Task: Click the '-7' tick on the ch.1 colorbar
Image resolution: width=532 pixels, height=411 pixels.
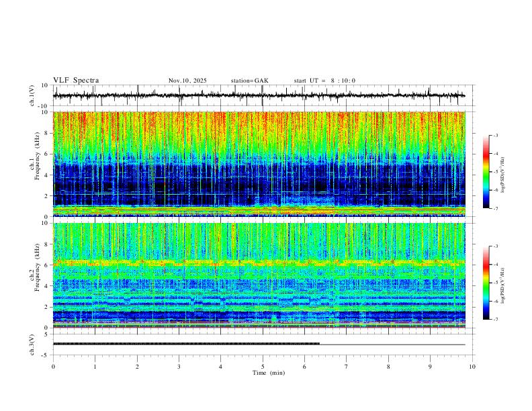Action: click(x=496, y=208)
